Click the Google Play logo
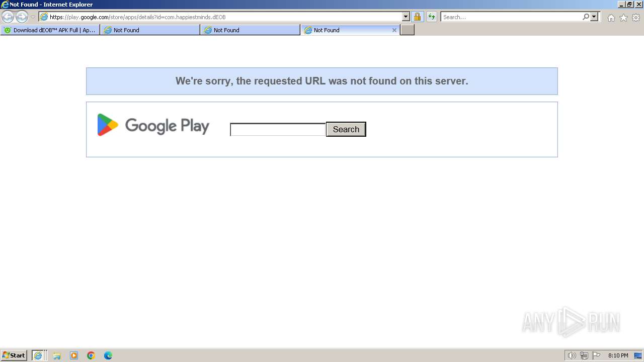This screenshot has height=362, width=644. click(153, 125)
